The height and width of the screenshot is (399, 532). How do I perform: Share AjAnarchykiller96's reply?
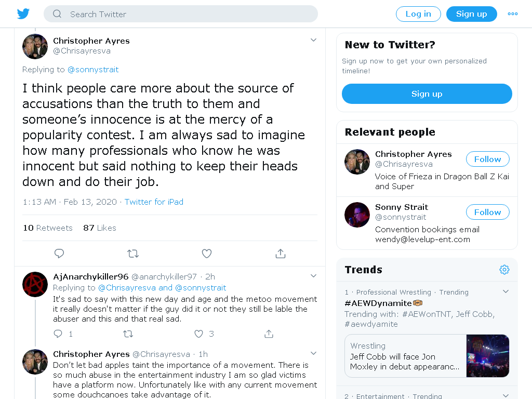click(269, 334)
